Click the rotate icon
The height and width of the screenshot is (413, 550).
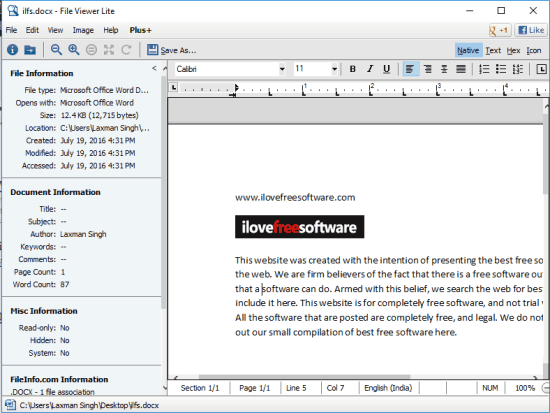point(126,50)
